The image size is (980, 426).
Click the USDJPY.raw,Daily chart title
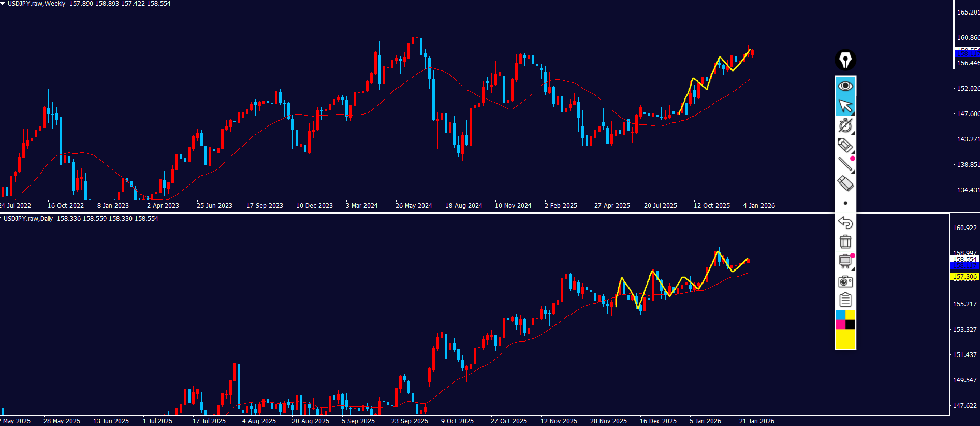[28, 219]
